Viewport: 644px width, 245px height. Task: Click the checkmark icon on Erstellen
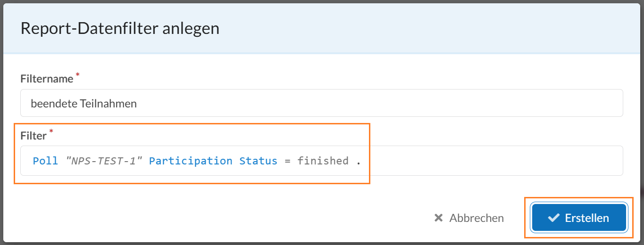tap(553, 218)
